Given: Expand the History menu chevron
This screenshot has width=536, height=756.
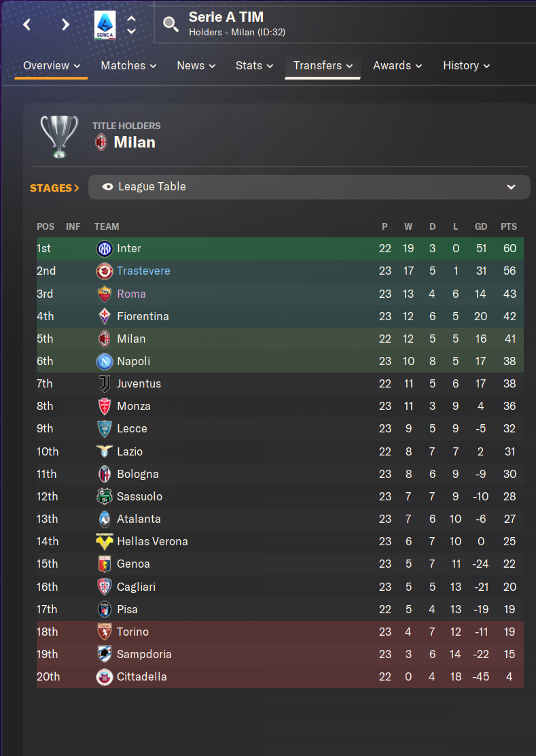Looking at the screenshot, I should (486, 66).
